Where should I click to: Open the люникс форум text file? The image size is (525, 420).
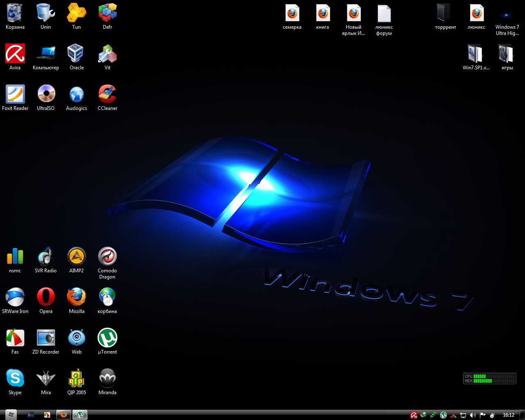384,20
